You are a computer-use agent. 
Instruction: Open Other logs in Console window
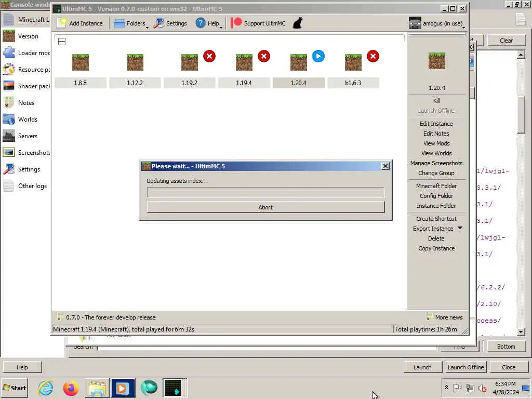[25, 186]
